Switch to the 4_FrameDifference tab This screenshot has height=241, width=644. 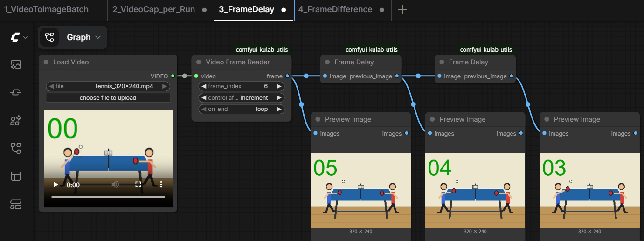pos(335,9)
